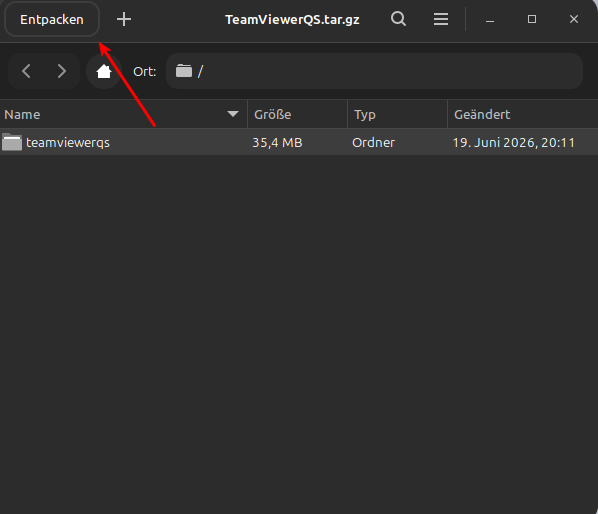Sort by the Größe column header
598x514 pixels.
(x=297, y=114)
